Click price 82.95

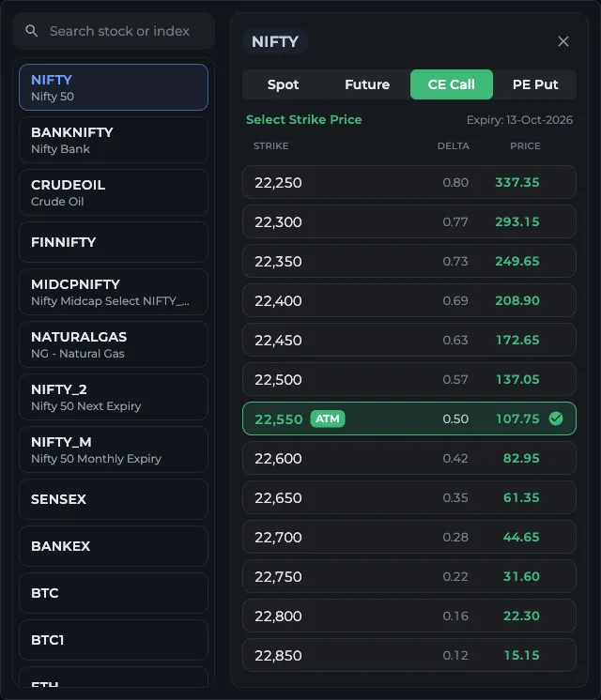[x=521, y=458]
